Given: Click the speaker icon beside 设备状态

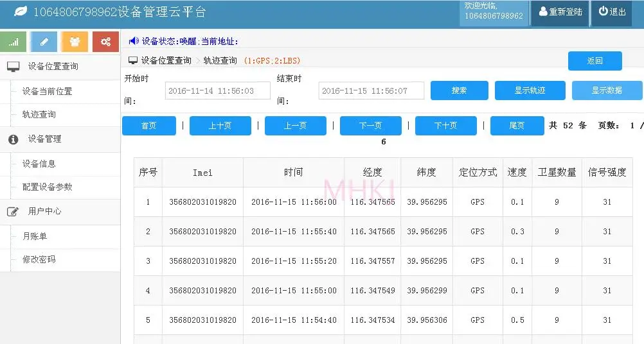Looking at the screenshot, I should point(134,41).
